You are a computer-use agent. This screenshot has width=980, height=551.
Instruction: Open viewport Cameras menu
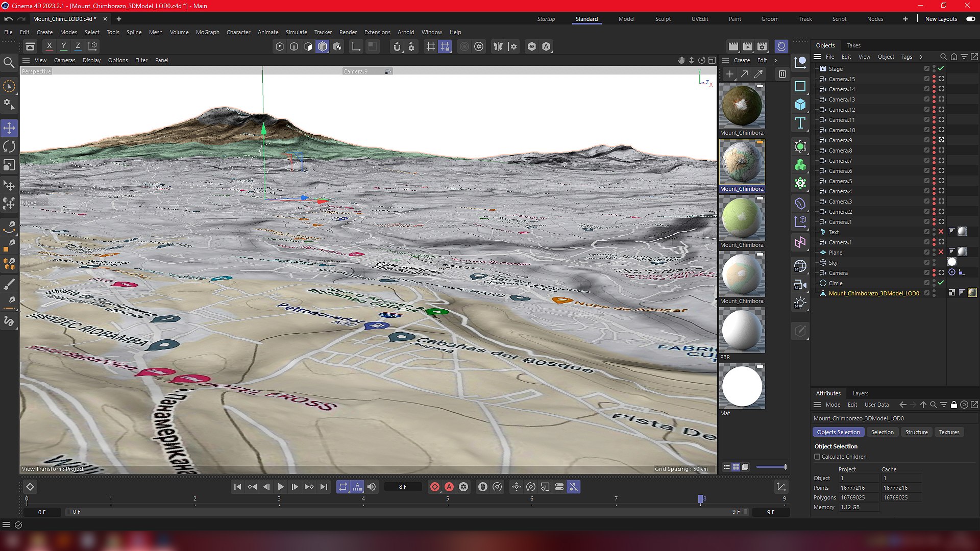[65, 60]
